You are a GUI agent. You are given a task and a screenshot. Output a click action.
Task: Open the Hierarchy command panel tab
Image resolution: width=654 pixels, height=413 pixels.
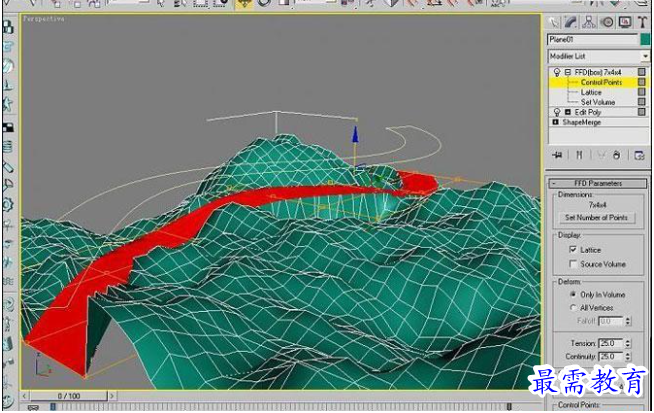pos(589,22)
